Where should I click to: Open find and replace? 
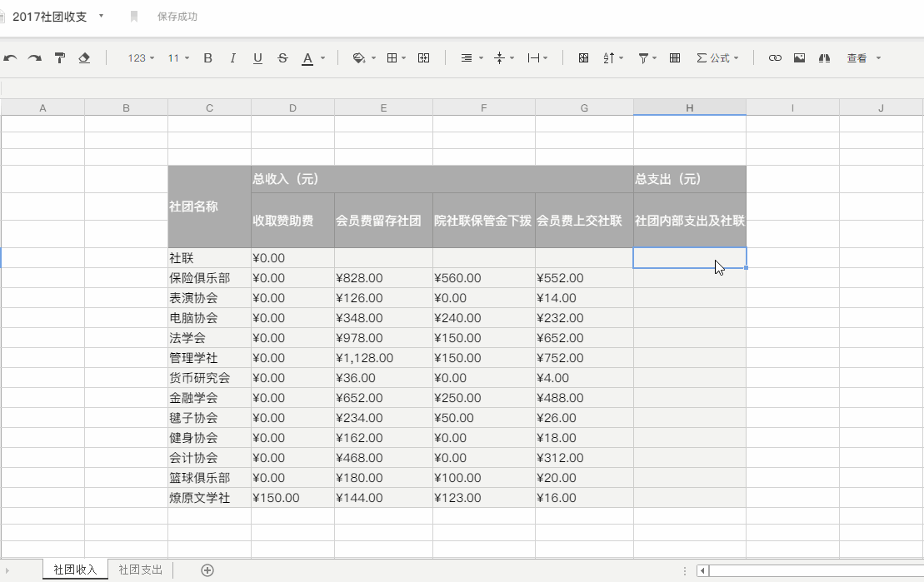point(825,58)
